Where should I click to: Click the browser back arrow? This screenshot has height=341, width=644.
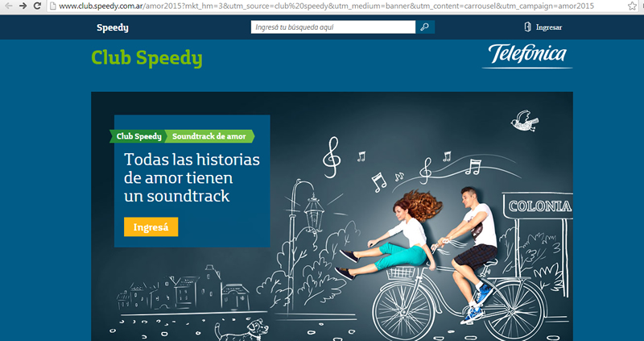point(9,6)
